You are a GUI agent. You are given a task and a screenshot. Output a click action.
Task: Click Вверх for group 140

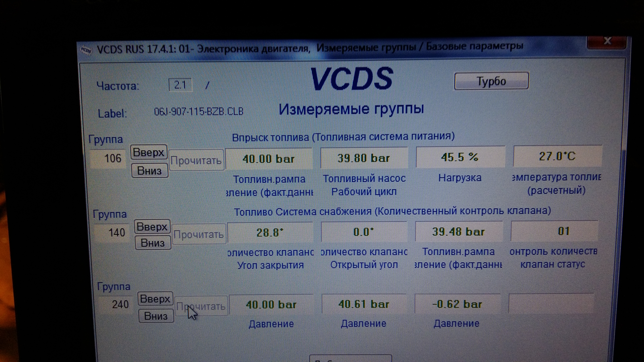click(152, 227)
